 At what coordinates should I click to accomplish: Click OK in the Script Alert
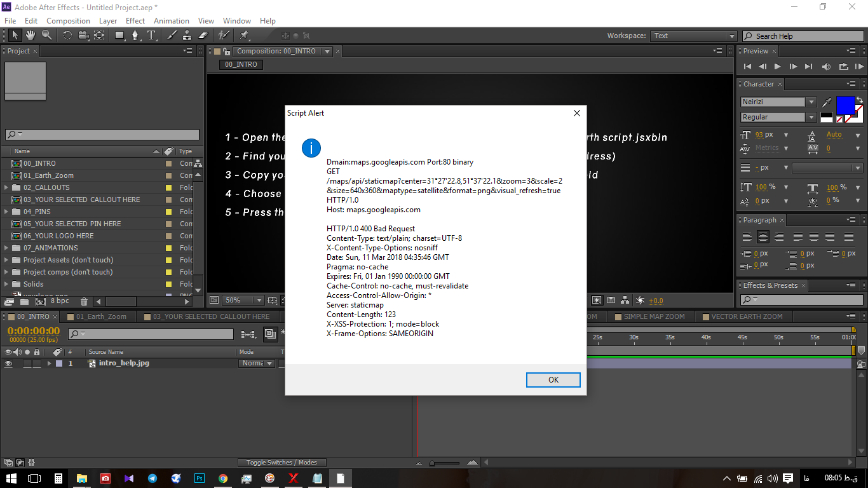point(553,379)
